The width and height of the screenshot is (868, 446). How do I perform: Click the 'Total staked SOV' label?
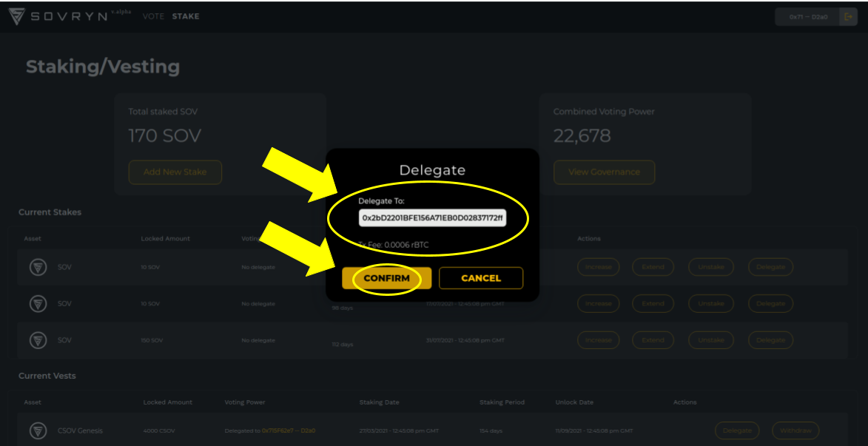(x=163, y=112)
